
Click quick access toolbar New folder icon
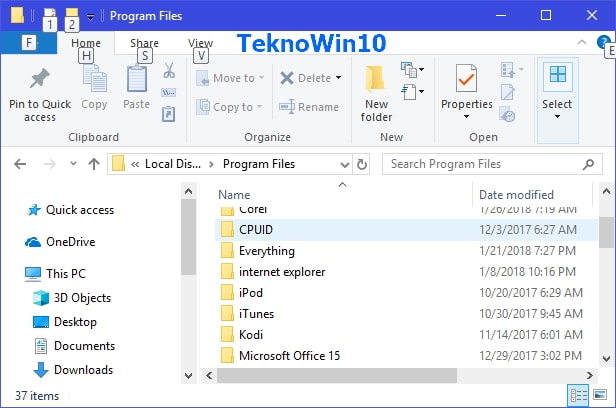click(72, 14)
